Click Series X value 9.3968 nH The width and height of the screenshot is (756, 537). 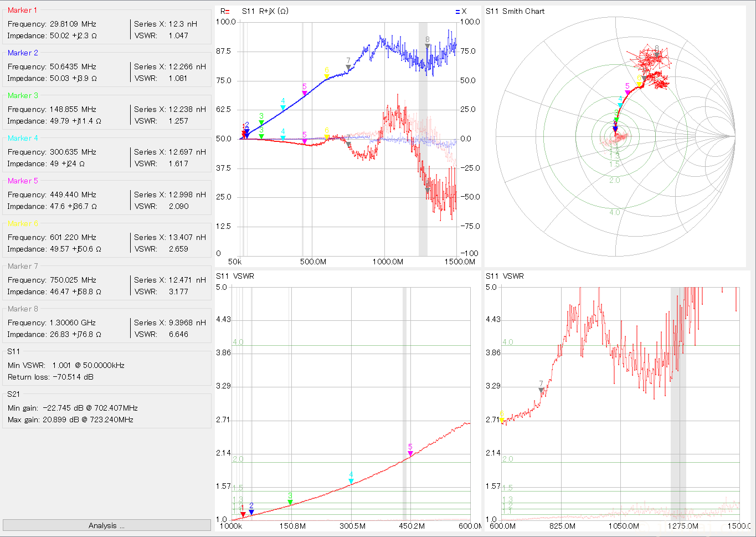[187, 323]
